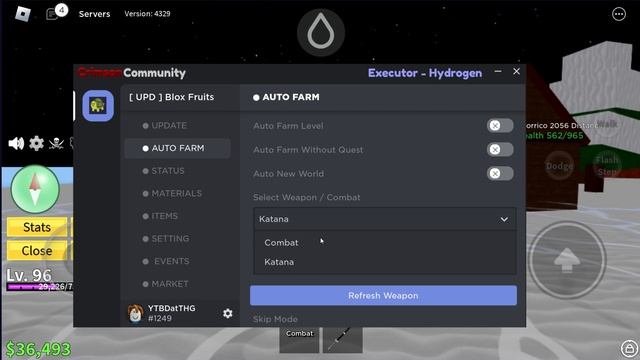Minimize the Hydrogen executor window
640x360 pixels.
[x=498, y=71]
